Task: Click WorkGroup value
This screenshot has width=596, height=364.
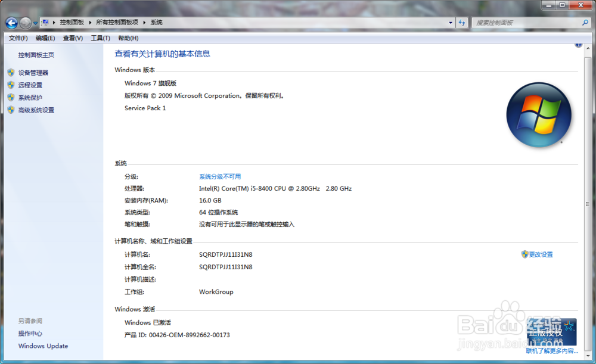Action: coord(216,292)
